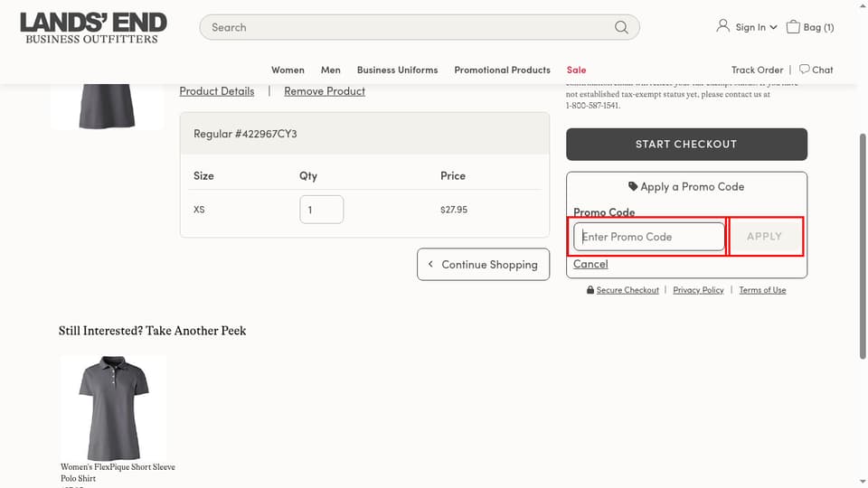Click the Apply promo button
The height and width of the screenshot is (488, 868).
point(765,237)
